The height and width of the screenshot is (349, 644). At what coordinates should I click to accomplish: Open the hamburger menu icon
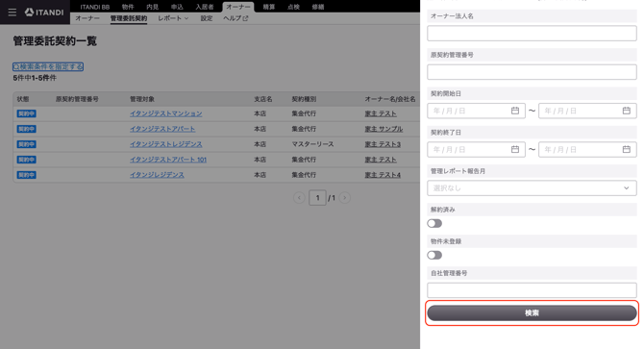(12, 12)
